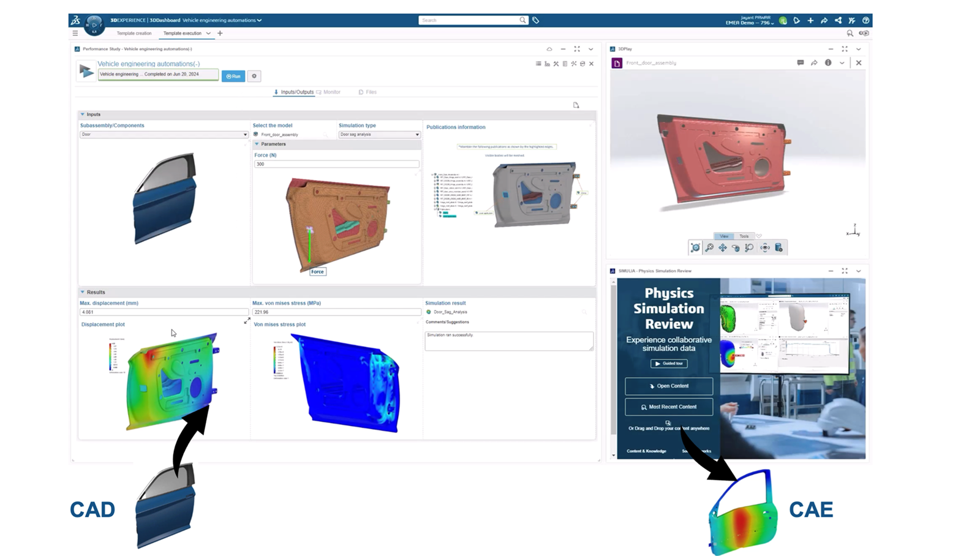Collapse the Inputs section
980x556 pixels.
tap(82, 115)
